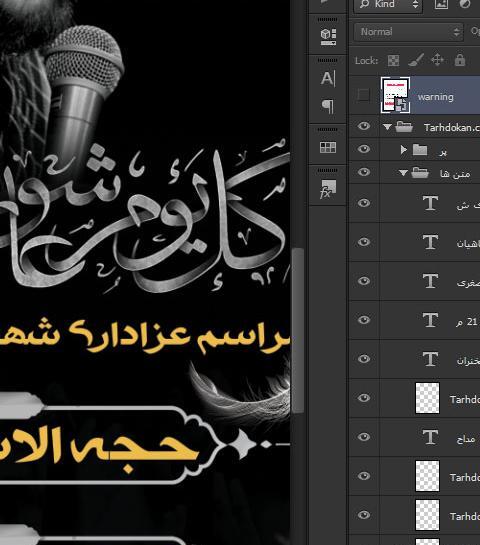Select Tarhdo layer thumbnail below مداح
This screenshot has width=480, height=545.
(x=427, y=476)
